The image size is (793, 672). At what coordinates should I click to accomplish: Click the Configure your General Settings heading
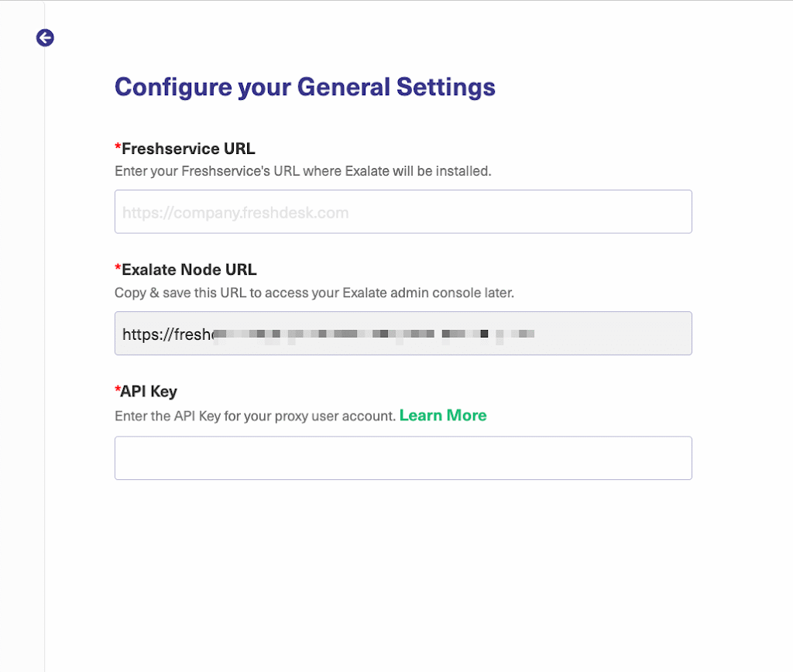[304, 87]
